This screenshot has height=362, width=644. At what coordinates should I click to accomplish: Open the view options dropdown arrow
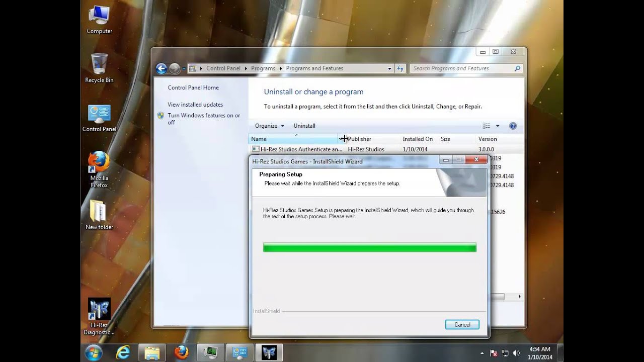498,126
